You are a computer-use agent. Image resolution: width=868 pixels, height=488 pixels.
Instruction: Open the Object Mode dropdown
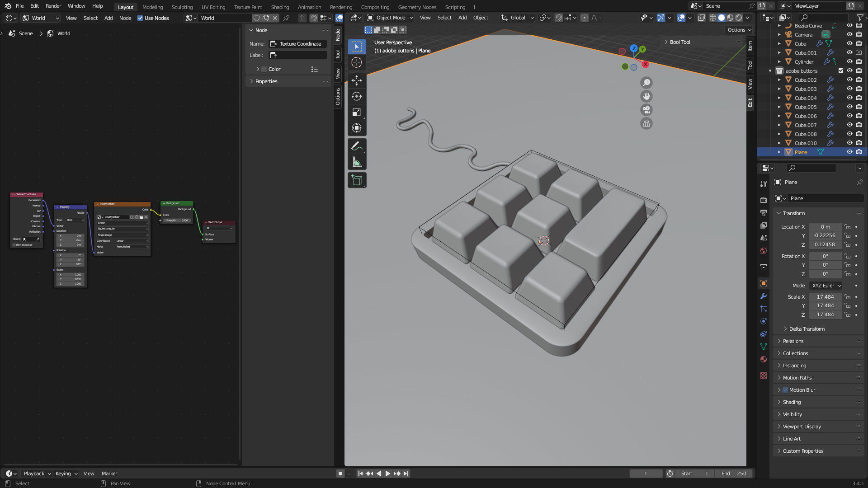(390, 18)
